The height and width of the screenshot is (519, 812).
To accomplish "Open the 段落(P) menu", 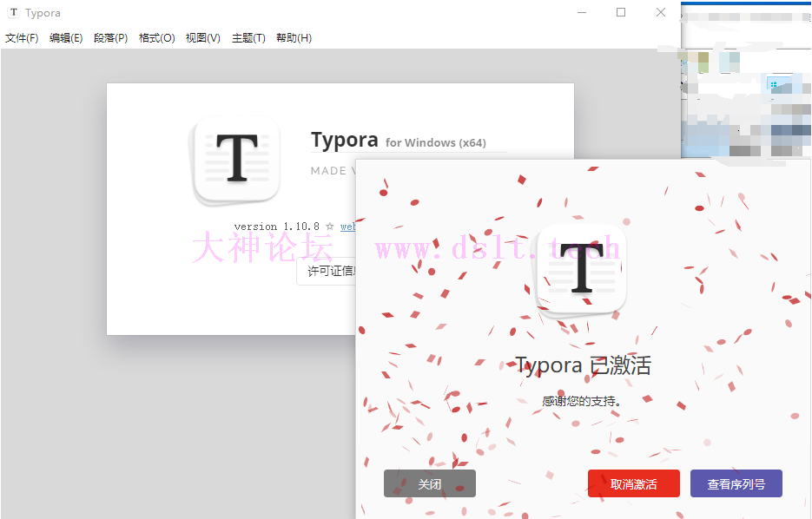I will [x=111, y=38].
